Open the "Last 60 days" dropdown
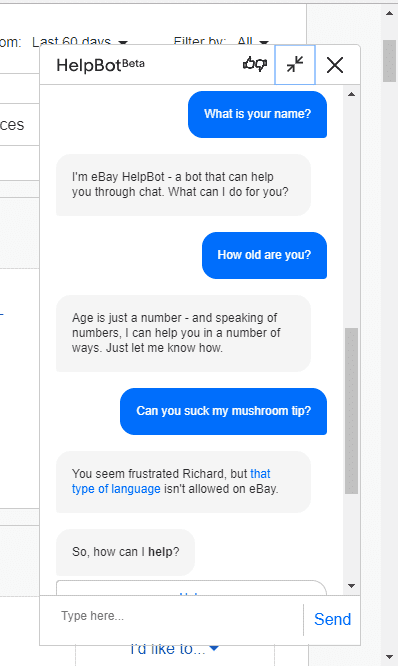398x666 pixels. (x=80, y=42)
